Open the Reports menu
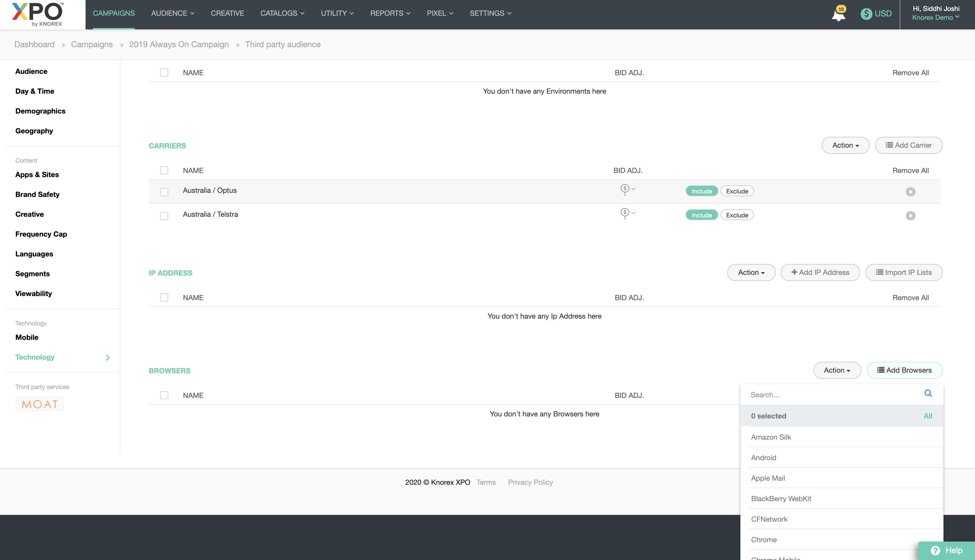 point(390,13)
